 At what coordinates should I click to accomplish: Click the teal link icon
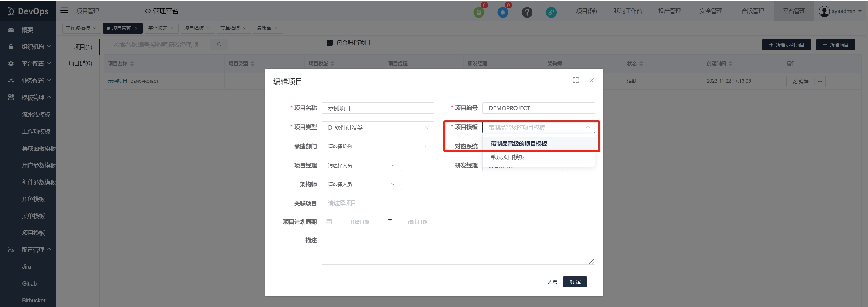pos(551,12)
